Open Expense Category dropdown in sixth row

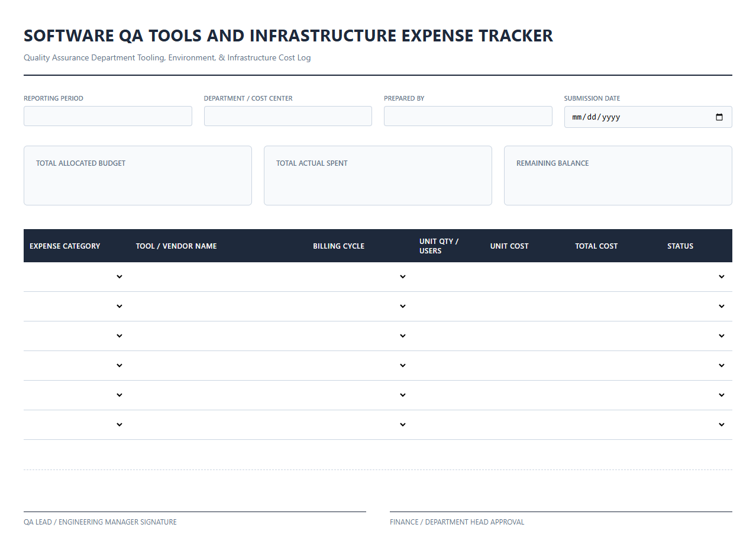pos(77,424)
